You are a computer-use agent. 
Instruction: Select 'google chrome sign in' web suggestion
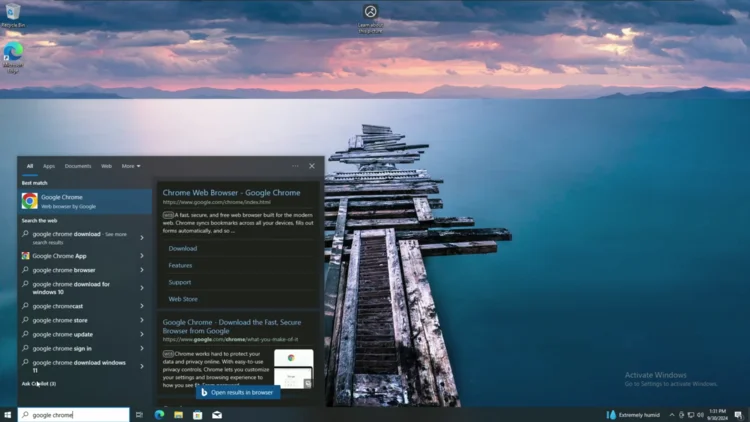coord(62,348)
